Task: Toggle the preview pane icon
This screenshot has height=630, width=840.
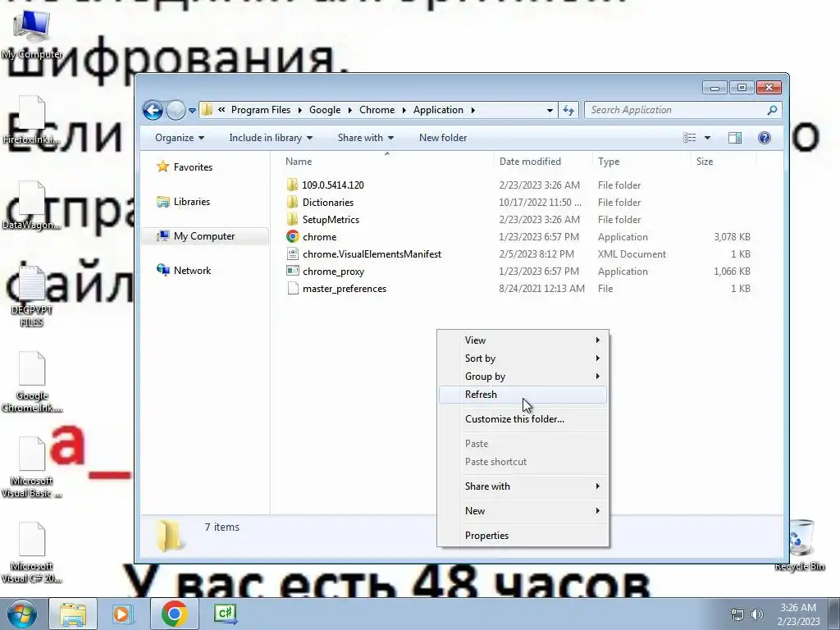Action: [x=735, y=138]
